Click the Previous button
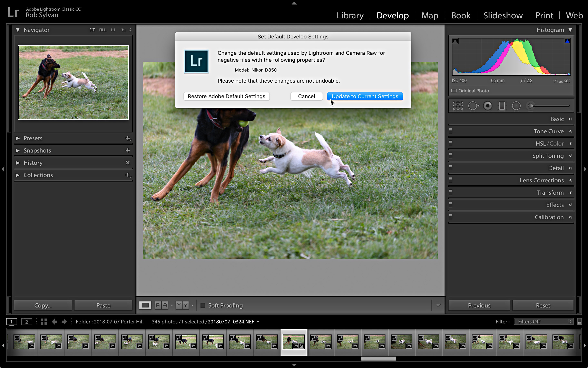 479,305
